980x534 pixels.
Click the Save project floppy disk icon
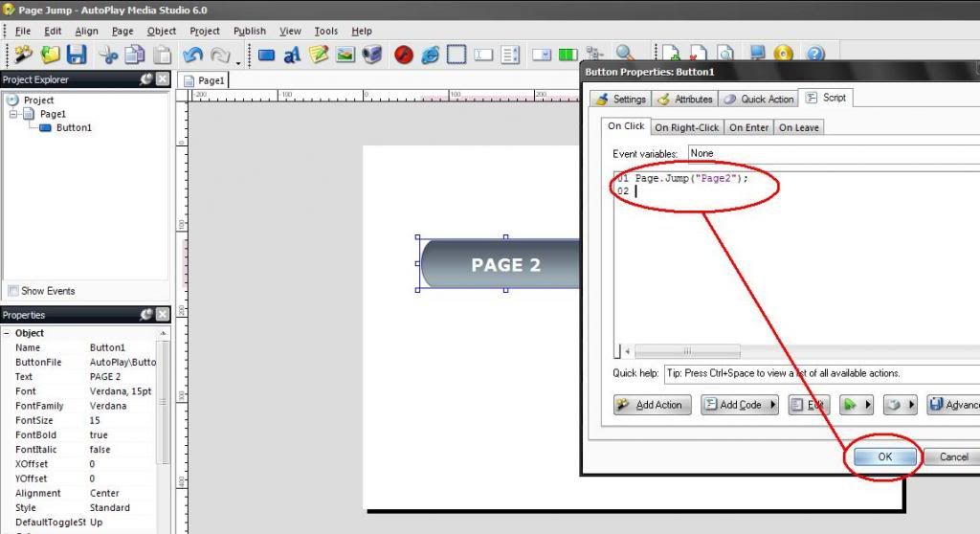77,55
